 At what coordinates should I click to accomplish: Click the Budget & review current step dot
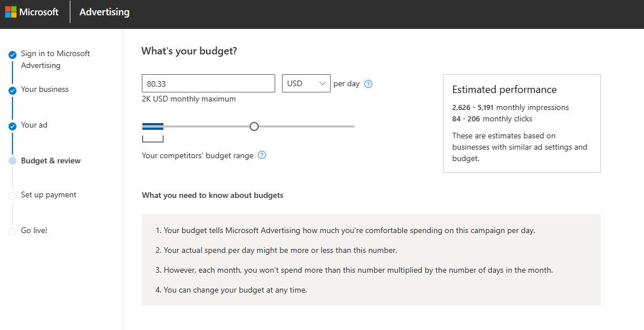click(12, 161)
